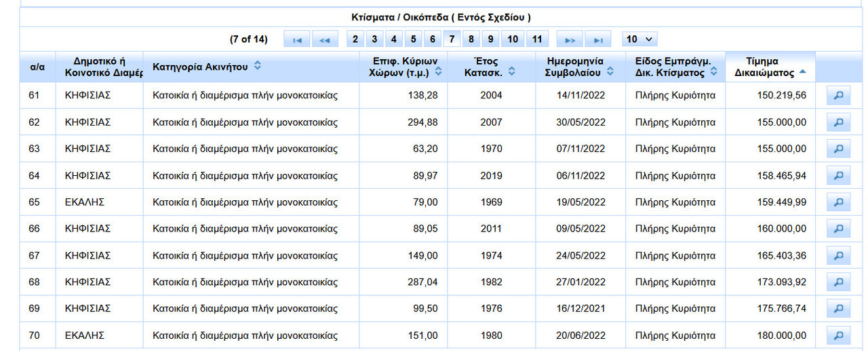The width and height of the screenshot is (868, 351).
Task: Go to page 6
Action: tap(432, 39)
